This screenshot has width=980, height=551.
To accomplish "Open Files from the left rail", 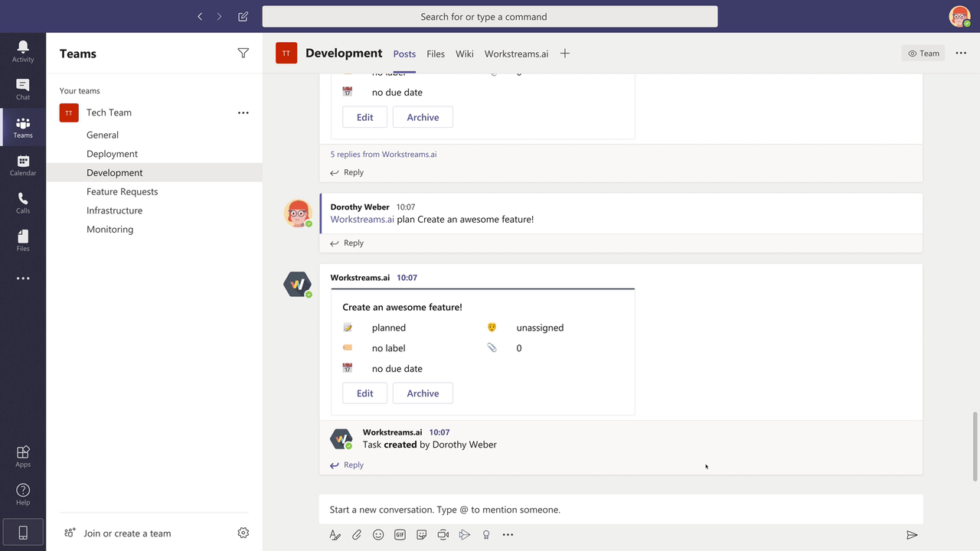I will [x=23, y=240].
